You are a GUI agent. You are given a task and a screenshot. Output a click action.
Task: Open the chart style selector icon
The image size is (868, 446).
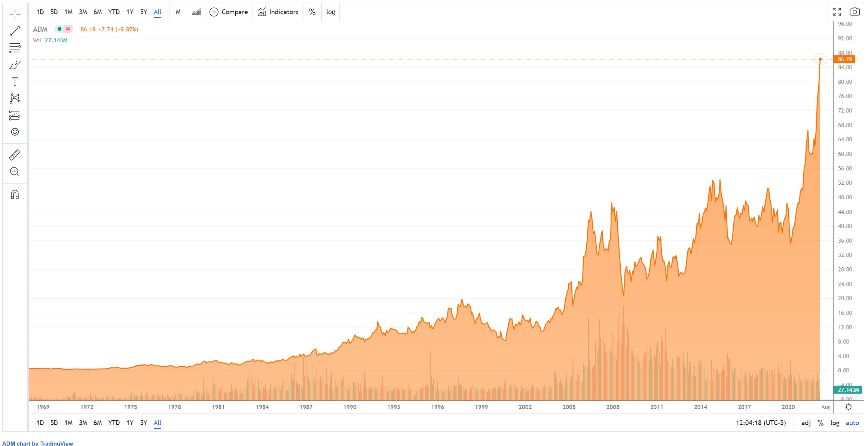(196, 12)
